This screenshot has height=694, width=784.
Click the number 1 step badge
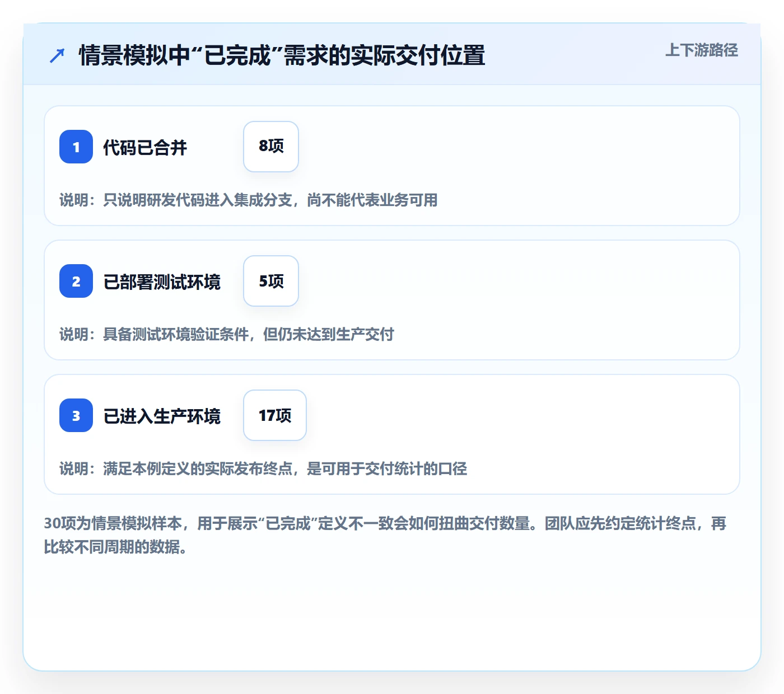coord(76,147)
